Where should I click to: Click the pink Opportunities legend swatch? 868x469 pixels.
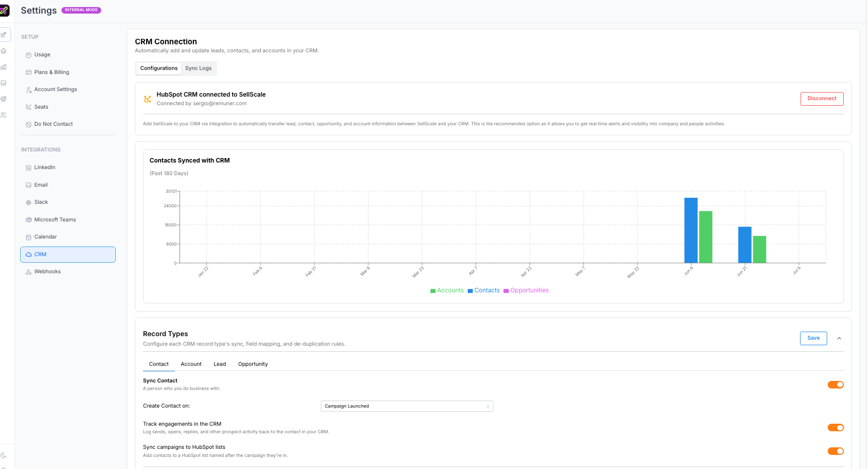(506, 291)
